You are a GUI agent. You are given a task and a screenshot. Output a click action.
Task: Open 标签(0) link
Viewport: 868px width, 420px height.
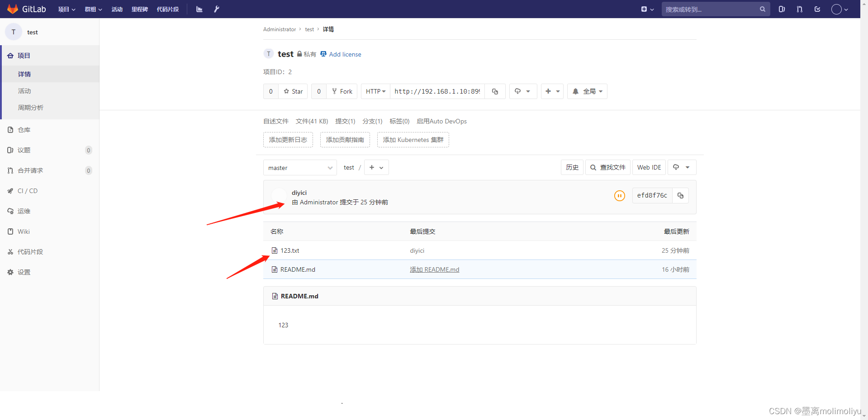click(399, 121)
